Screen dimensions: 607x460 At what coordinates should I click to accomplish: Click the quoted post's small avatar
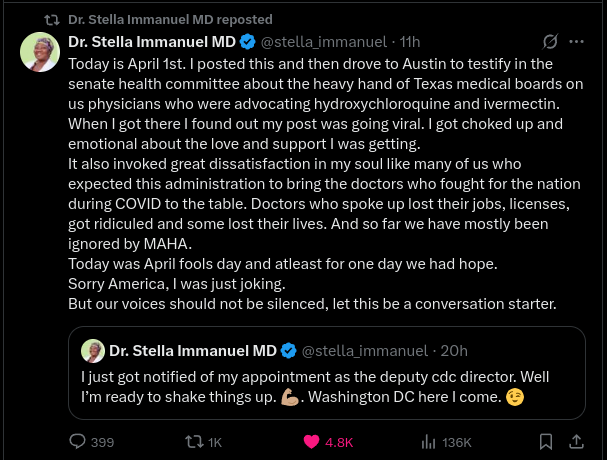click(93, 350)
